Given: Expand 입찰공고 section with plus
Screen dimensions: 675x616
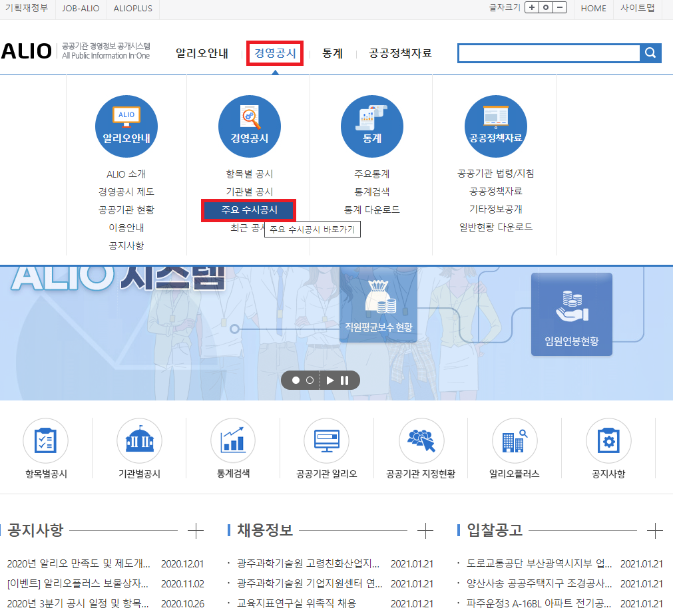Looking at the screenshot, I should [x=655, y=530].
